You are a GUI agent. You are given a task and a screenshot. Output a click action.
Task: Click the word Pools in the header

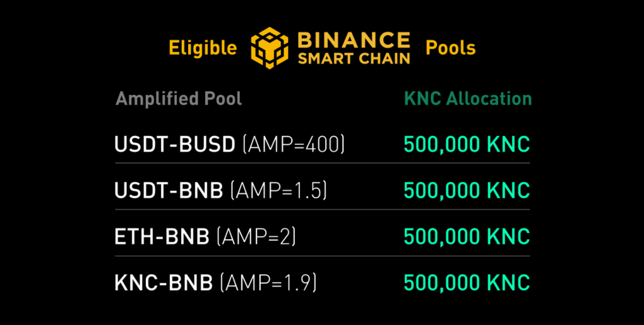point(450,48)
